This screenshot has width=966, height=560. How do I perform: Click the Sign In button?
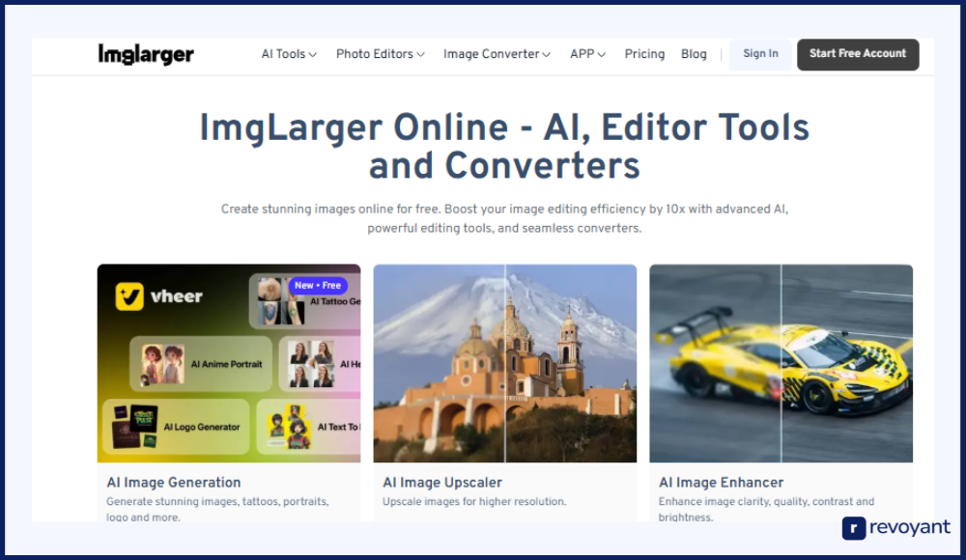coord(760,54)
